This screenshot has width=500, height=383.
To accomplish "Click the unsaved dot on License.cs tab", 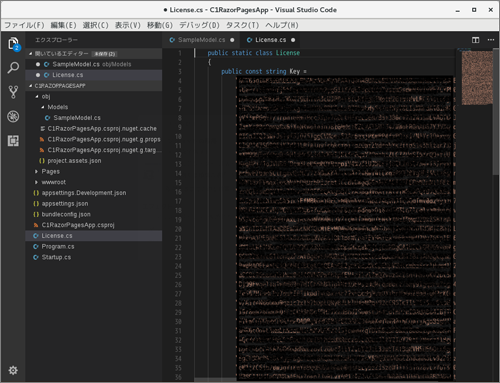I will point(293,40).
